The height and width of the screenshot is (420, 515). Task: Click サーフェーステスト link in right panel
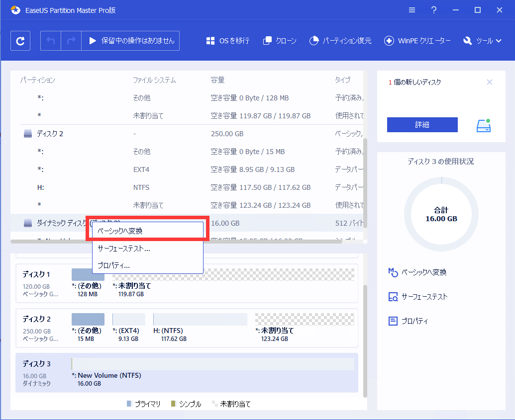click(424, 297)
